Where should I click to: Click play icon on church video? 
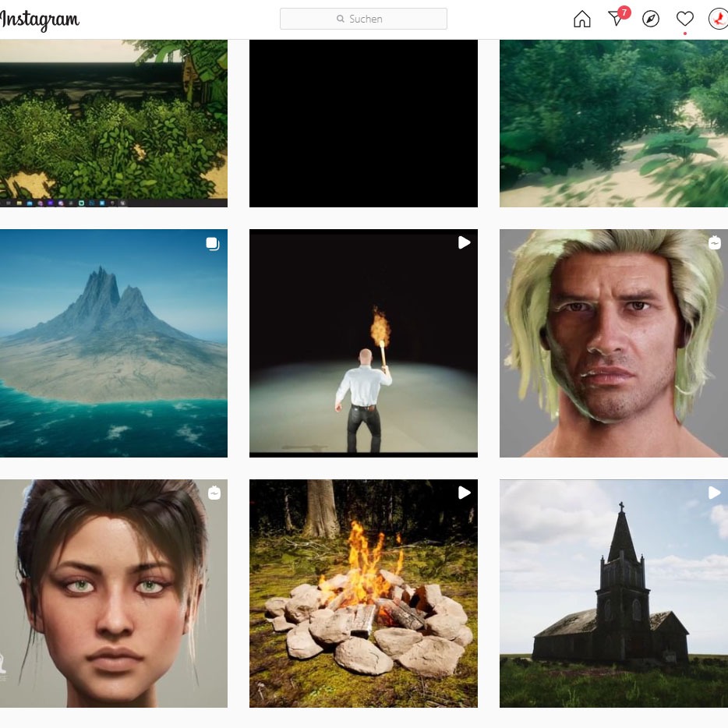[714, 493]
